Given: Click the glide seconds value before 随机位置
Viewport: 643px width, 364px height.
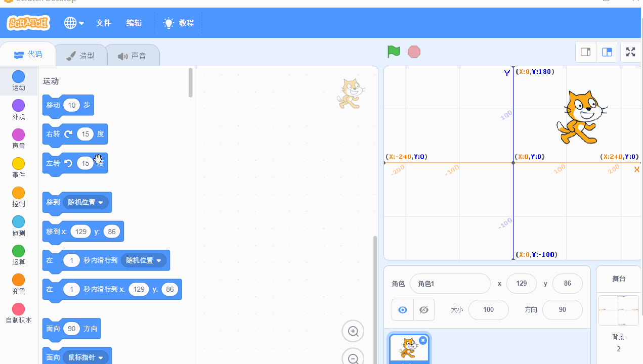Looking at the screenshot, I should 72,260.
